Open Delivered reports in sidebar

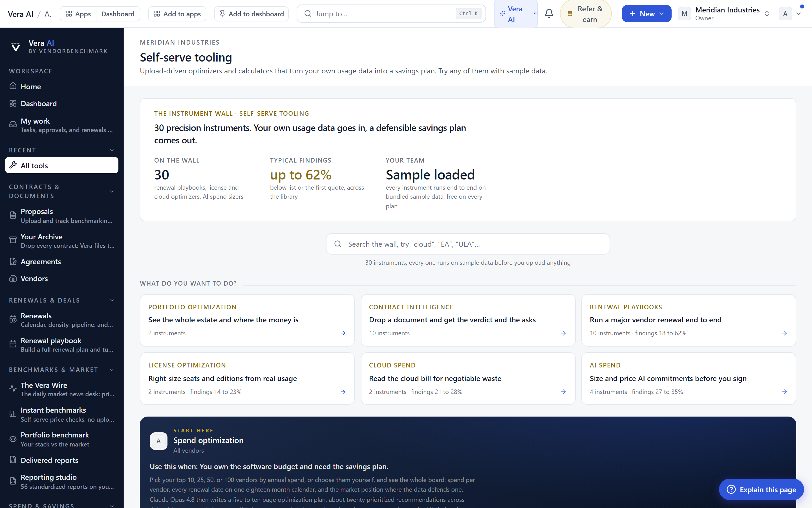62,460
